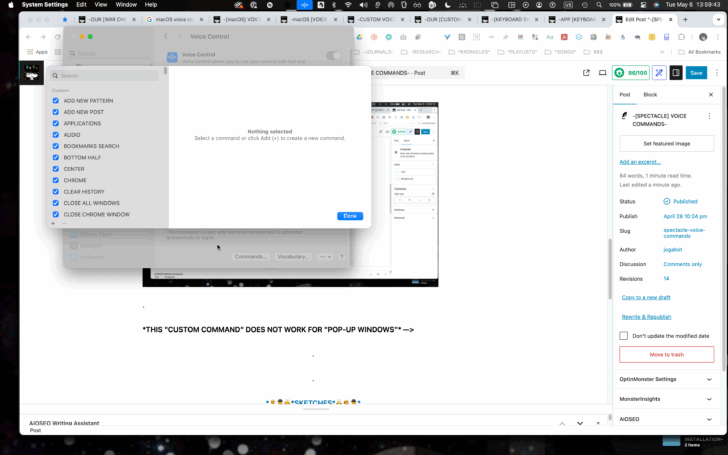Uncheck the ADD NEW PATTERN command
Screen dimensions: 728x455
click(56, 101)
